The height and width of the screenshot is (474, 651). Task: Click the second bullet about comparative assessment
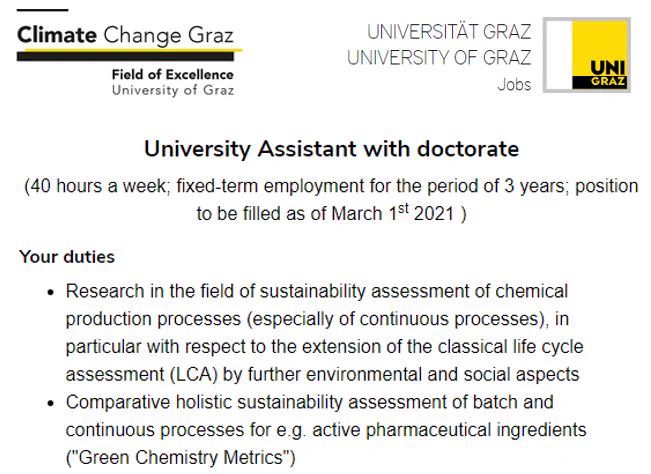326,430
